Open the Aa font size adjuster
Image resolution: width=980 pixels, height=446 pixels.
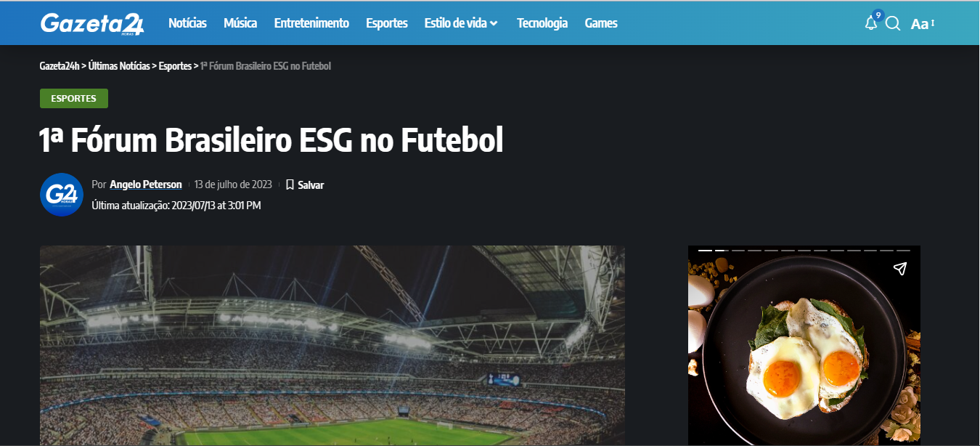click(923, 24)
